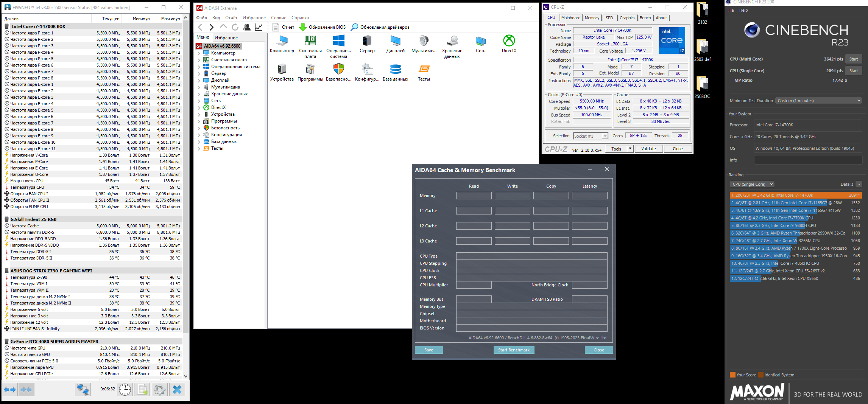Open Cinebench File menu
Screen dimensions: 868x404
(731, 10)
